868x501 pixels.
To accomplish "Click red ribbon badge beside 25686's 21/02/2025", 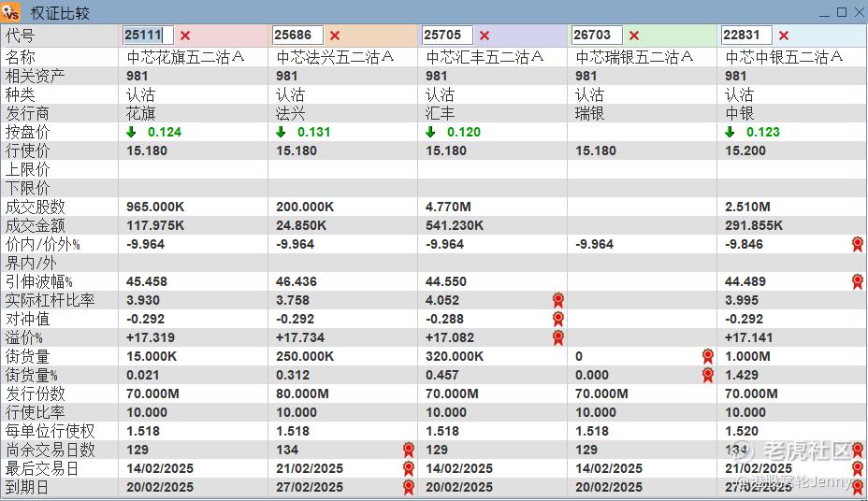I will tap(409, 468).
